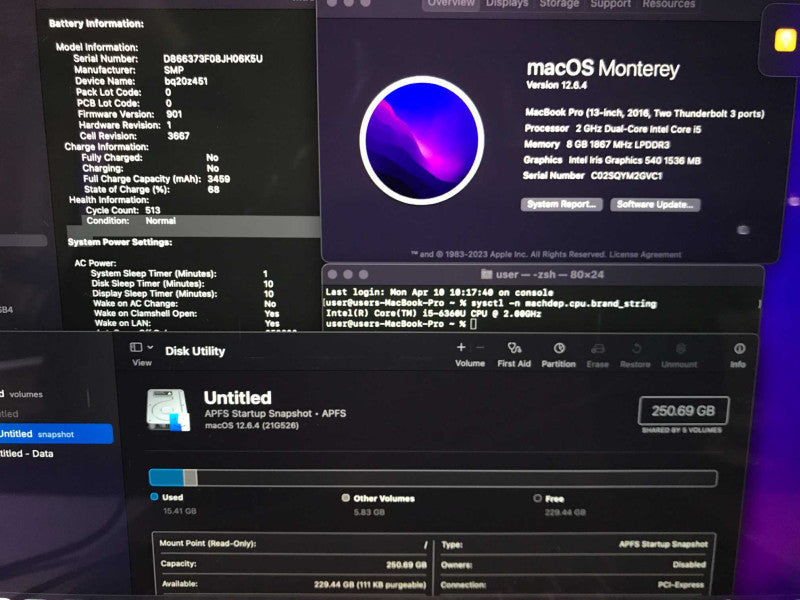Click the Free legend dot
This screenshot has height=600, width=800.
(x=537, y=498)
